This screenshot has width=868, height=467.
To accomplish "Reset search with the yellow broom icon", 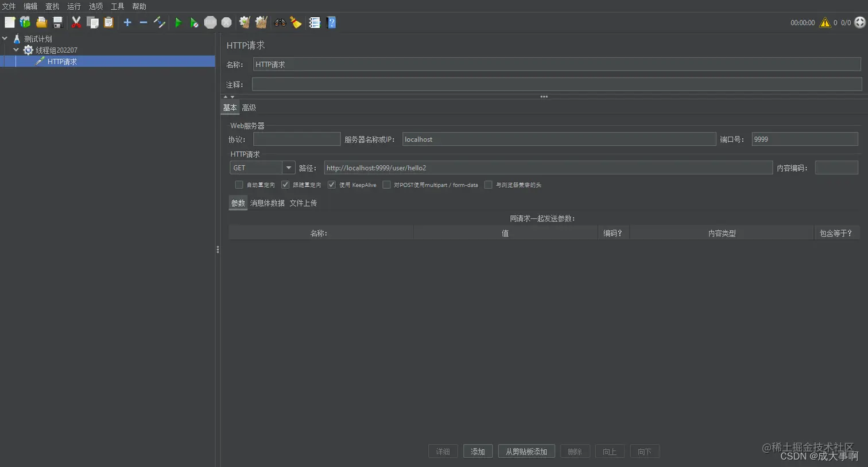I will 296,22.
